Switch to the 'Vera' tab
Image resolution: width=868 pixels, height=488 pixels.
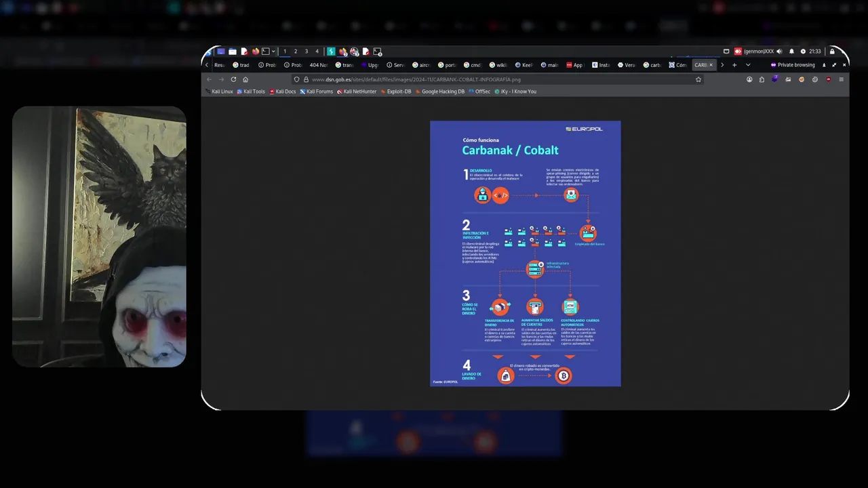tap(627, 65)
